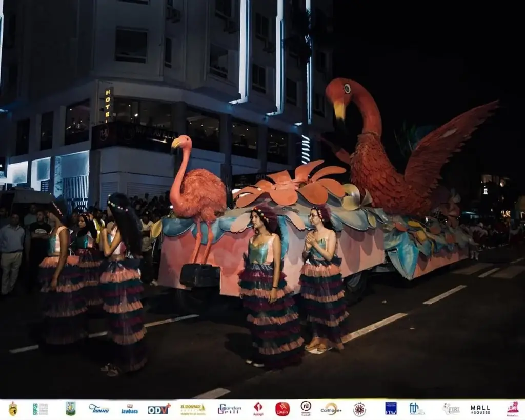Screen dimensions: 525x420
Task: Click the Tunisia coat of arms logo
Action: 13,409
